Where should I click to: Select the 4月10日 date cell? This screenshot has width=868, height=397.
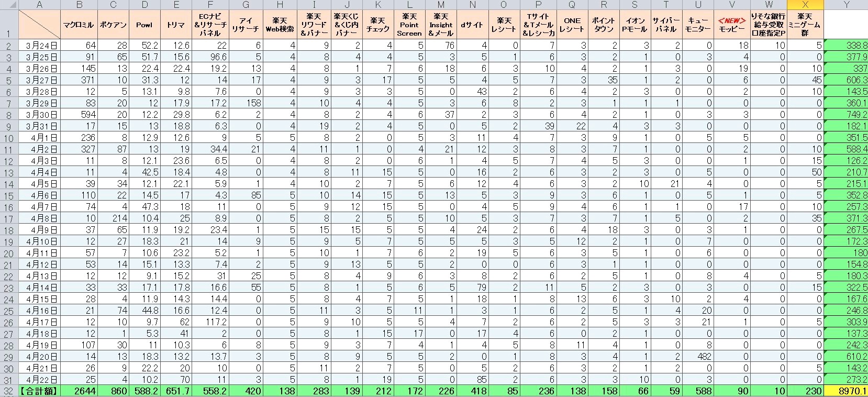pos(39,241)
